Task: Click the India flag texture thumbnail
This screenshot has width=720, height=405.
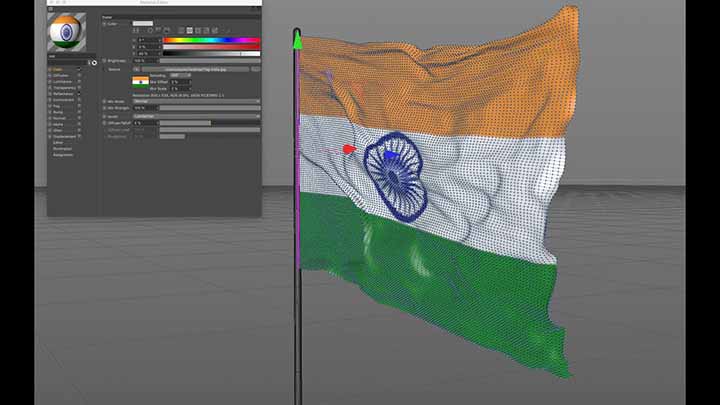Action: [x=141, y=82]
